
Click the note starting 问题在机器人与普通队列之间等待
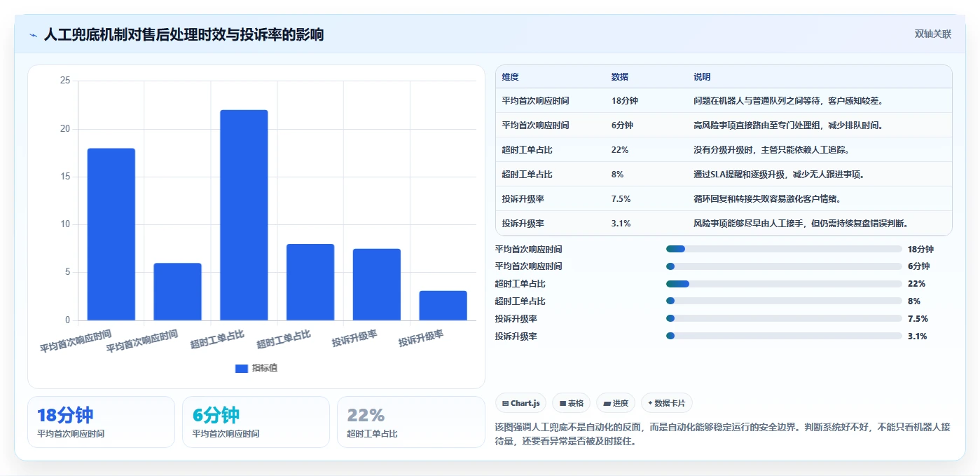(788, 101)
